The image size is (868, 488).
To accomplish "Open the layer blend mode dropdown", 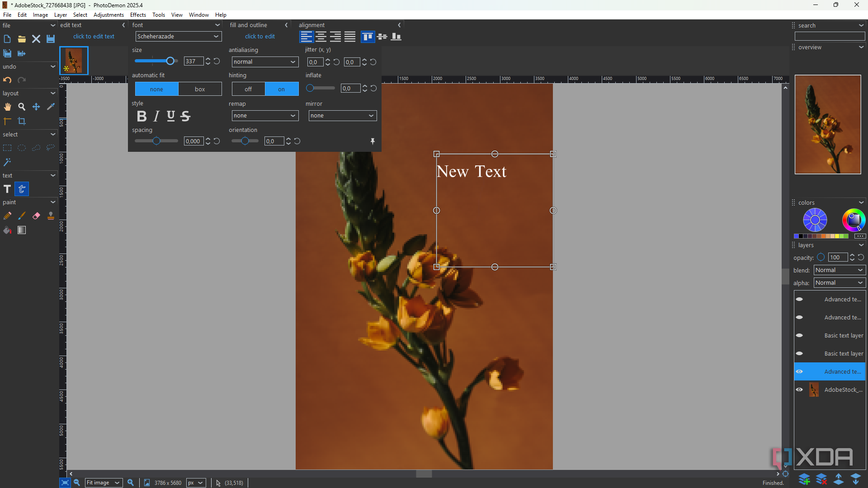I will tap(840, 270).
